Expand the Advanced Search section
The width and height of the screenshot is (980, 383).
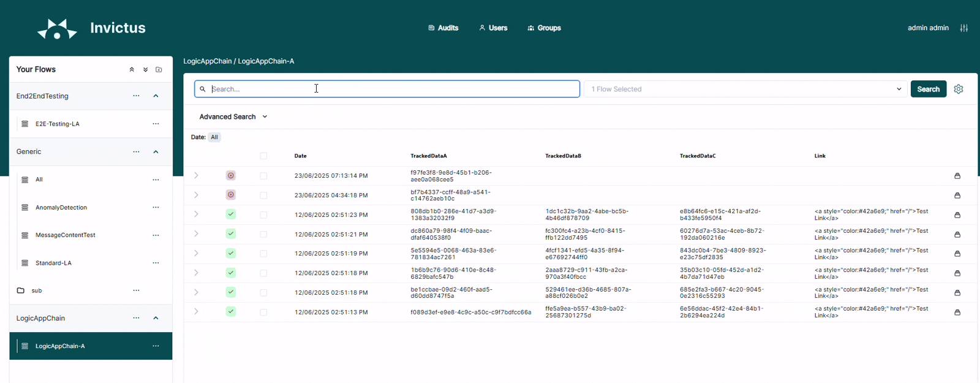click(x=233, y=117)
